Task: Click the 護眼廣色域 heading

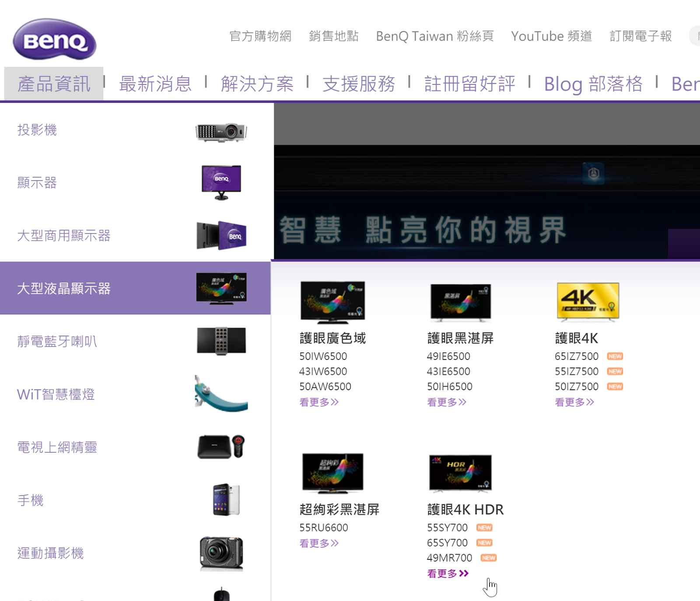Action: (x=332, y=338)
